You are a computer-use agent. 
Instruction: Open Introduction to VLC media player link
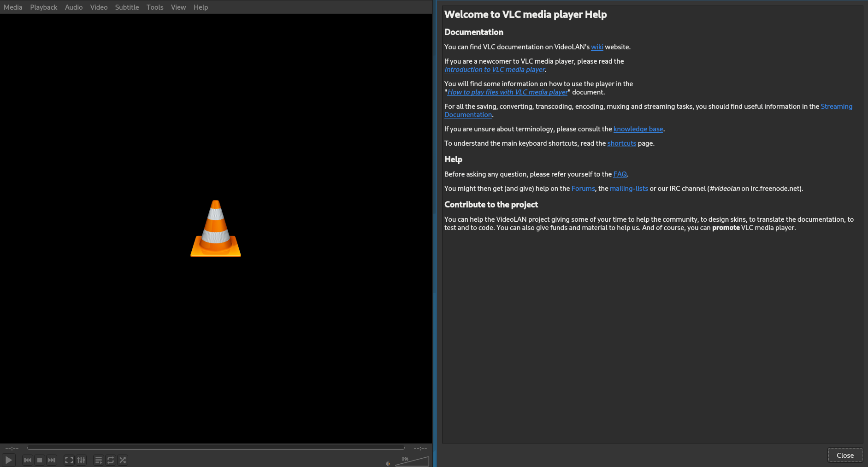coord(495,70)
